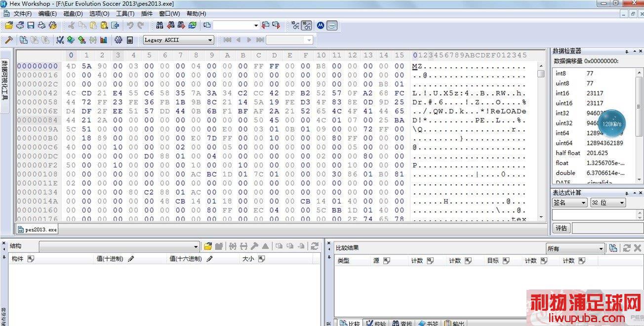644x326 pixels.
Task: Click the compare icon beside 所有 dropdown
Action: click(x=613, y=248)
